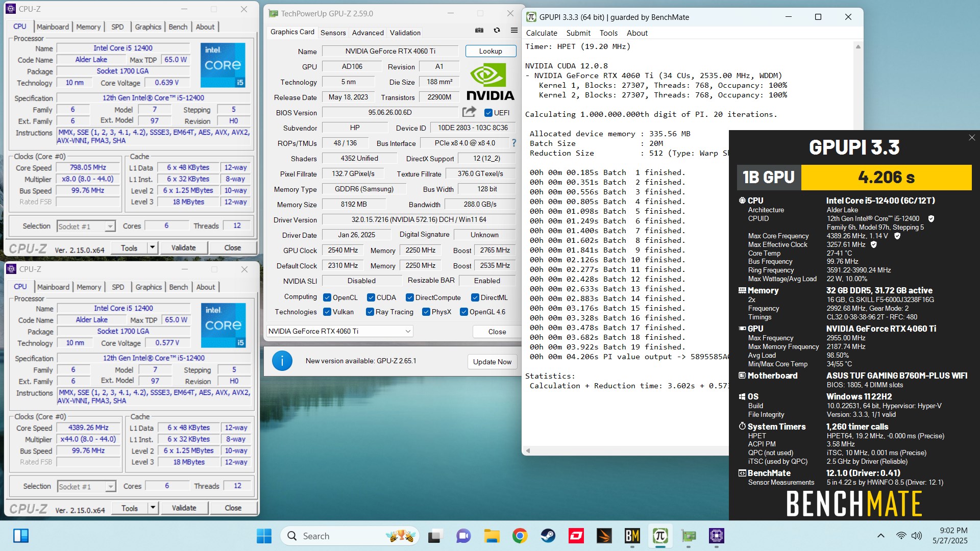The width and height of the screenshot is (980, 551).
Task: Open Bench tab in top CPU-Z
Action: click(x=178, y=27)
